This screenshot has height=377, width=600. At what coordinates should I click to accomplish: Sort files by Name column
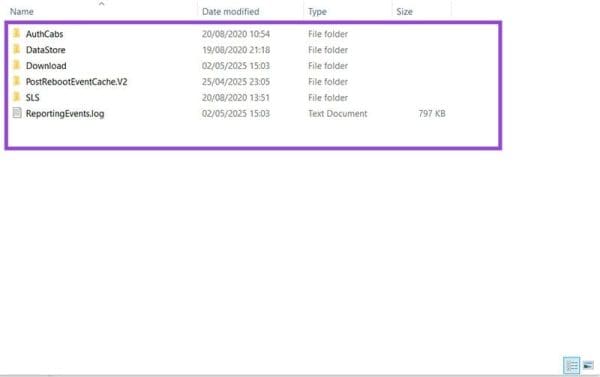pyautogui.click(x=22, y=11)
